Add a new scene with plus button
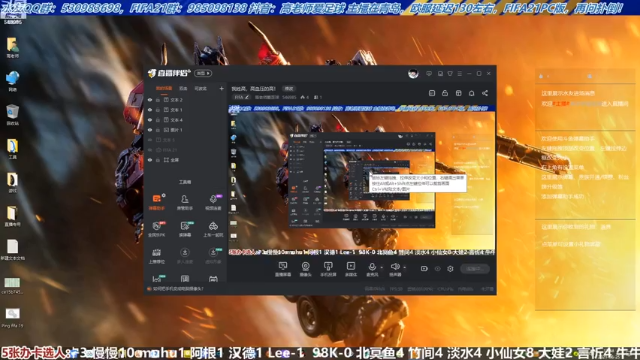 221,88
